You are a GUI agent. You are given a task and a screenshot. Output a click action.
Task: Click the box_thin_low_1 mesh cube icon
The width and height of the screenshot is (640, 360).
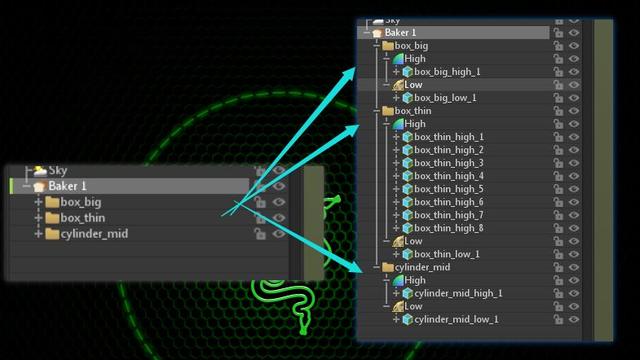(x=407, y=254)
